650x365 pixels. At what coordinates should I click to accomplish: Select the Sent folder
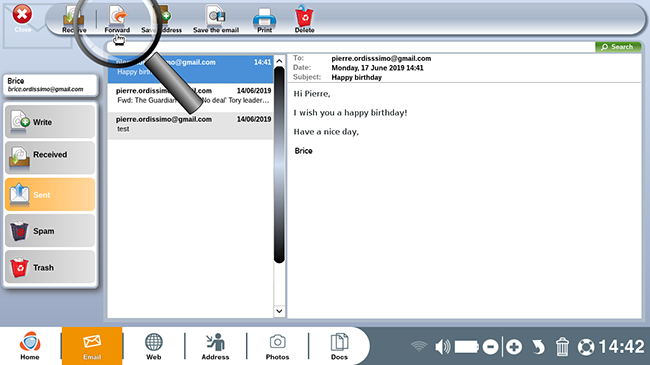[x=50, y=194]
